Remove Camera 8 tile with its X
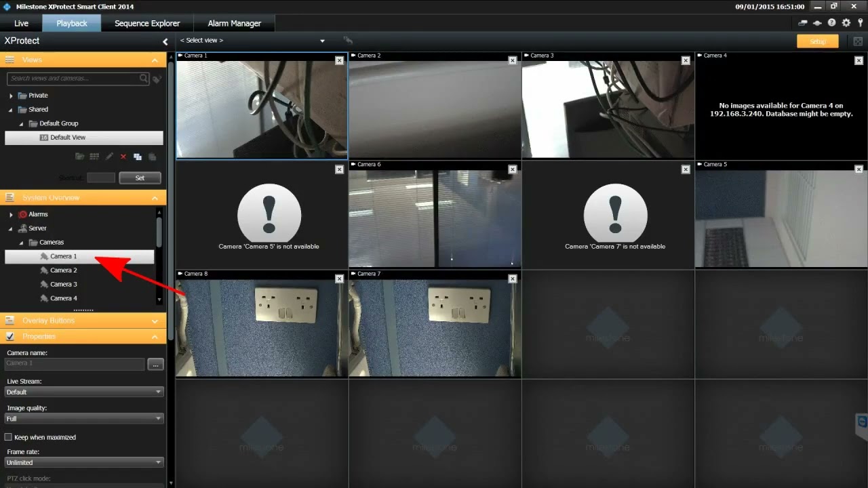This screenshot has width=868, height=488. coord(340,279)
